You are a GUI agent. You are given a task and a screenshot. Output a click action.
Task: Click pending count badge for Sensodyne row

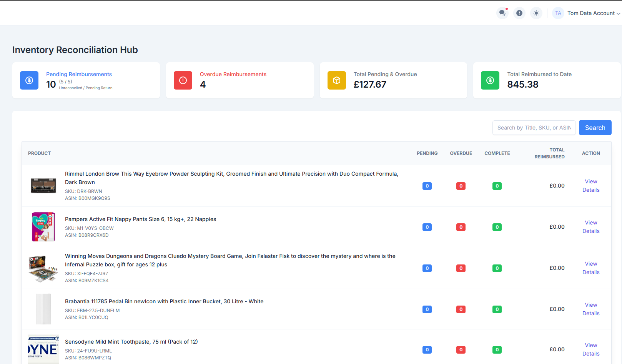coord(427,350)
